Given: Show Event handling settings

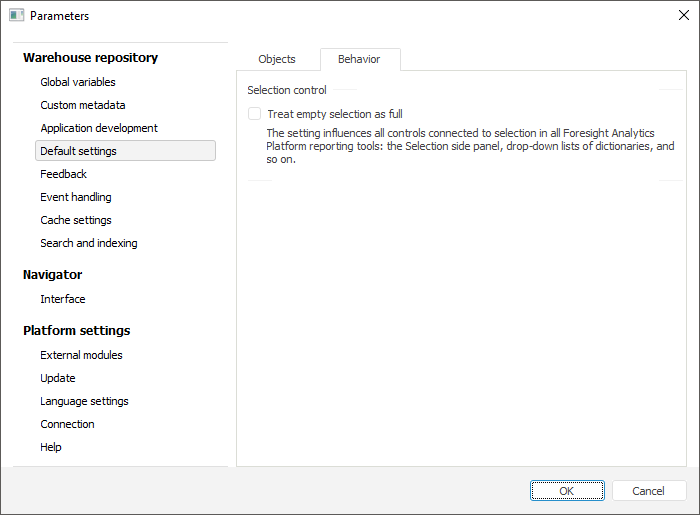Looking at the screenshot, I should coord(76,197).
